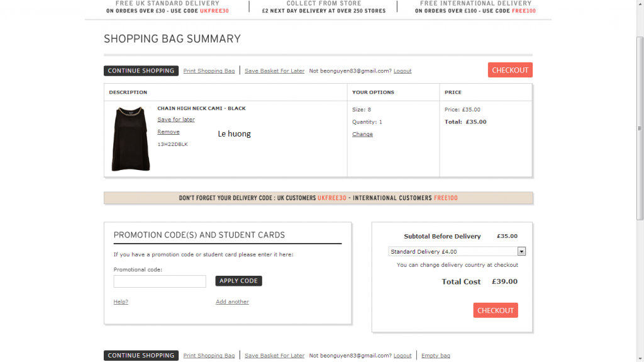Click top Save Basket For Later link
The image size is (644, 362).
tap(274, 71)
